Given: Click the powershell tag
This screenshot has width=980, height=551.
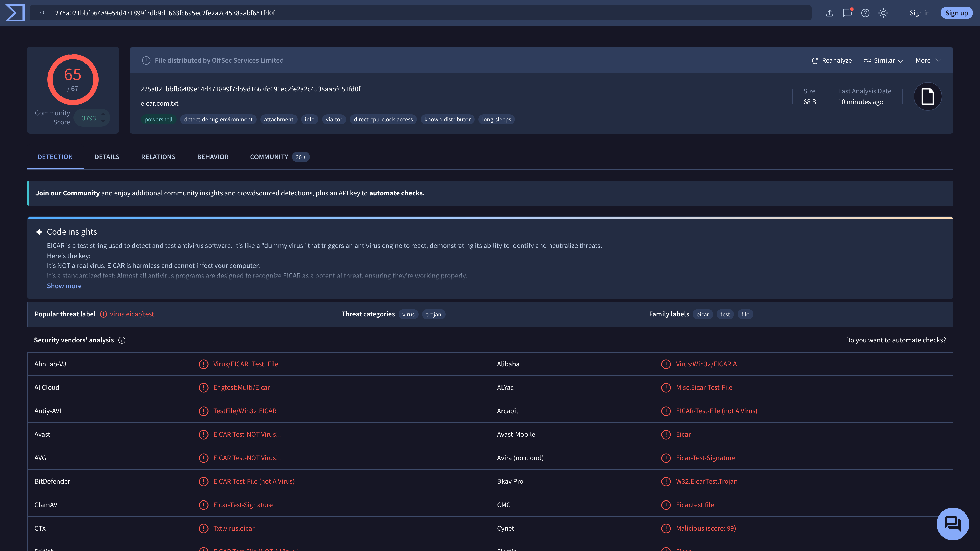Looking at the screenshot, I should (158, 119).
